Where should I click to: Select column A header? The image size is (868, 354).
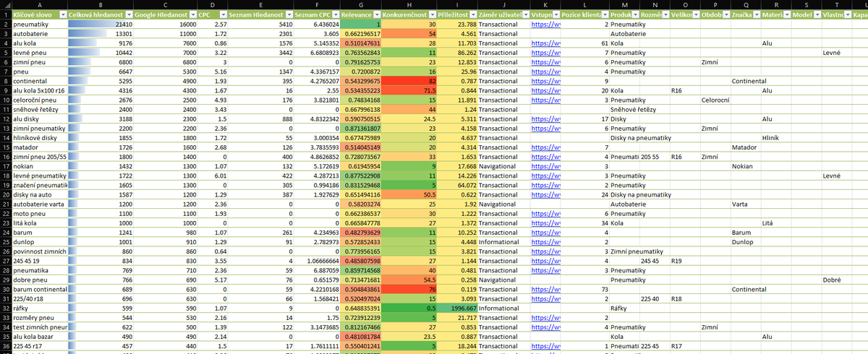point(40,4)
